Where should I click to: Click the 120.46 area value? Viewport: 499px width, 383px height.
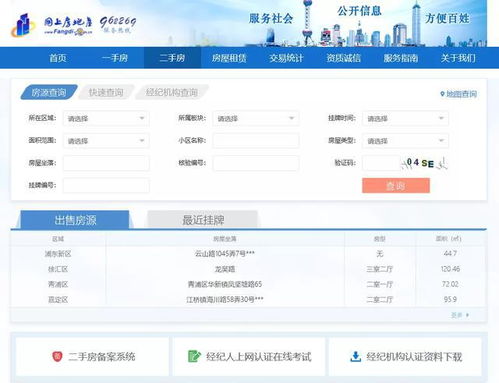450,269
